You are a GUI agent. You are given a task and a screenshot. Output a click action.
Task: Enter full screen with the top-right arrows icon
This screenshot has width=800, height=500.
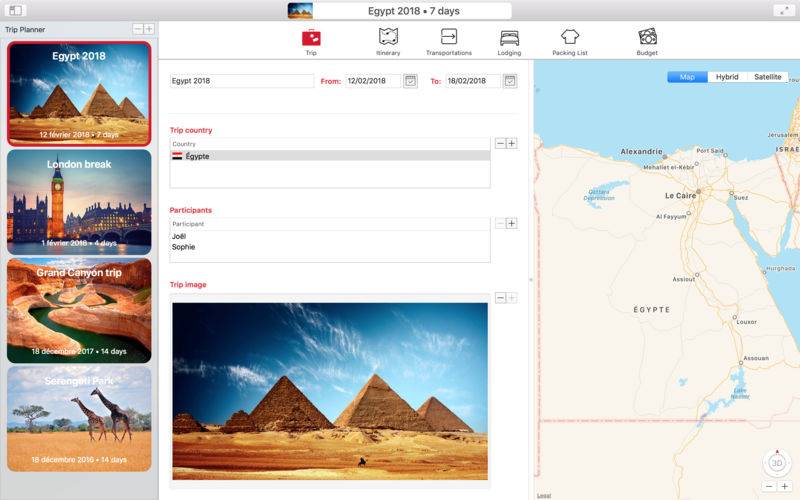click(x=784, y=10)
